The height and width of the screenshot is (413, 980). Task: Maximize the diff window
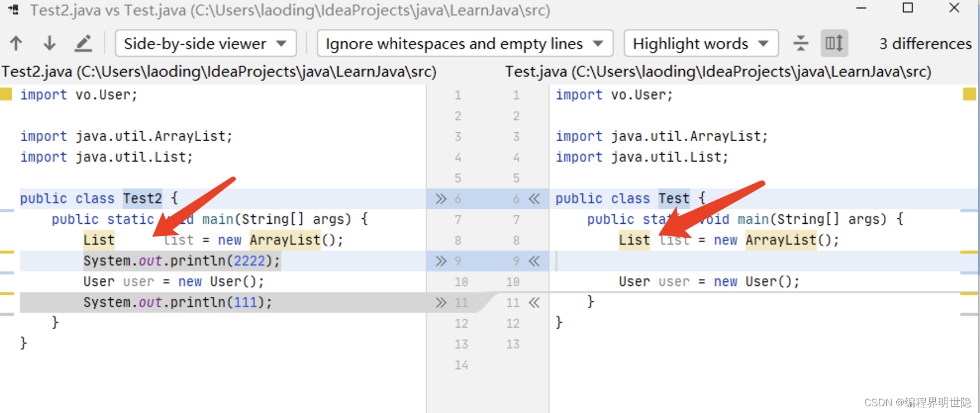[x=908, y=8]
